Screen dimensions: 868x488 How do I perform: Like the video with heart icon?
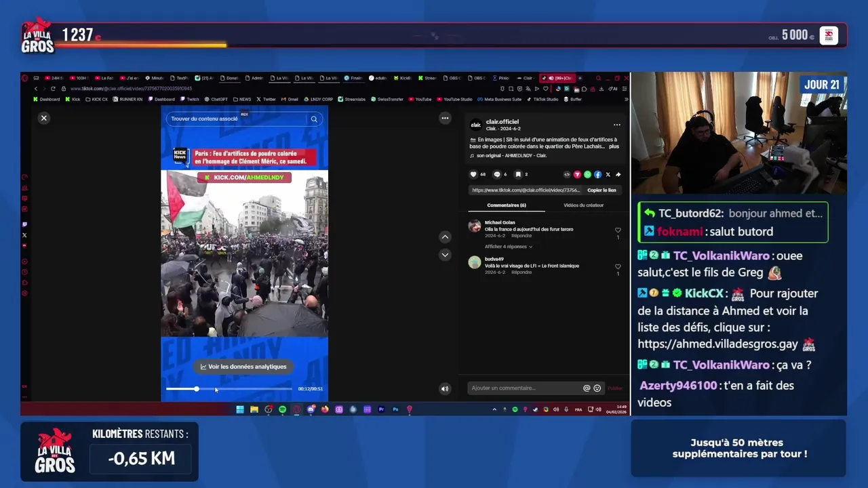pyautogui.click(x=473, y=174)
